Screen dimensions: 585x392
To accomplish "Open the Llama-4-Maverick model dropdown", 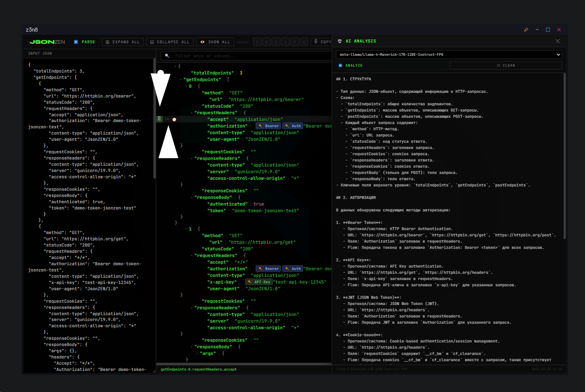I will (x=448, y=55).
